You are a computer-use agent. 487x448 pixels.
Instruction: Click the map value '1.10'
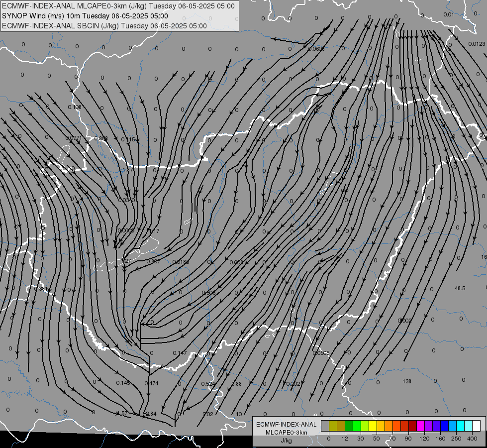(237, 414)
